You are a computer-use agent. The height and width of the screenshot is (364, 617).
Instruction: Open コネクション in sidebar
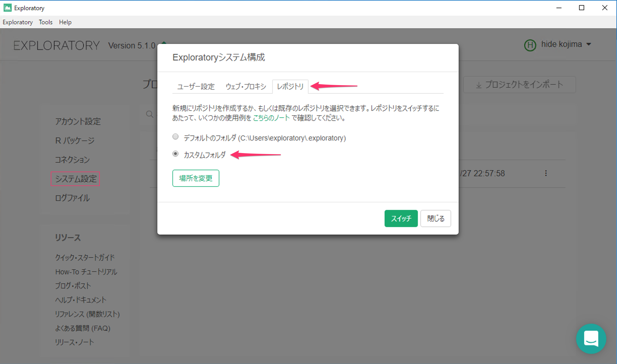(x=72, y=160)
